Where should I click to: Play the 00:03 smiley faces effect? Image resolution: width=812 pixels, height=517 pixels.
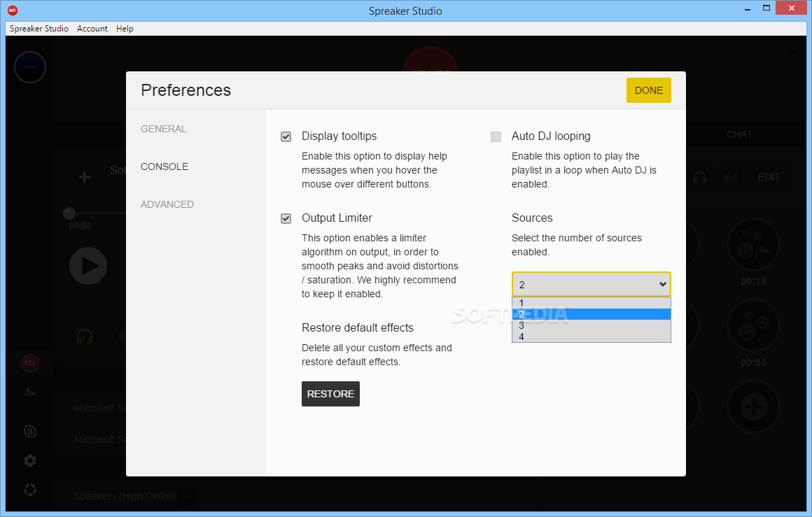coord(753,326)
